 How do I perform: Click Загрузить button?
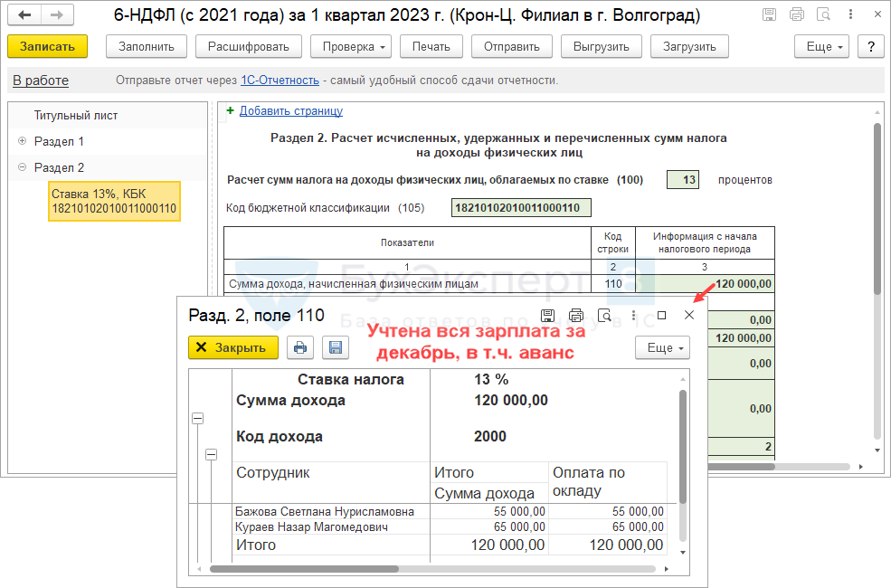pos(689,46)
